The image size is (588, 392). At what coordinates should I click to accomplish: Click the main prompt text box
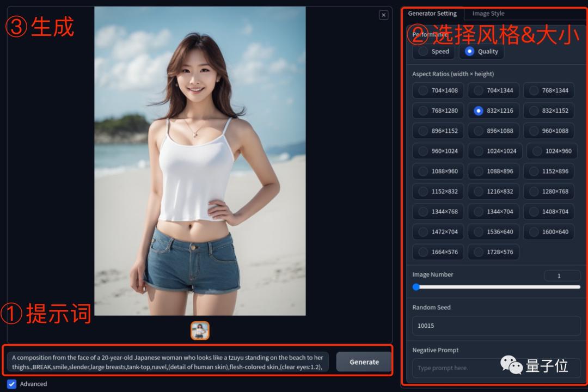pyautogui.click(x=168, y=362)
